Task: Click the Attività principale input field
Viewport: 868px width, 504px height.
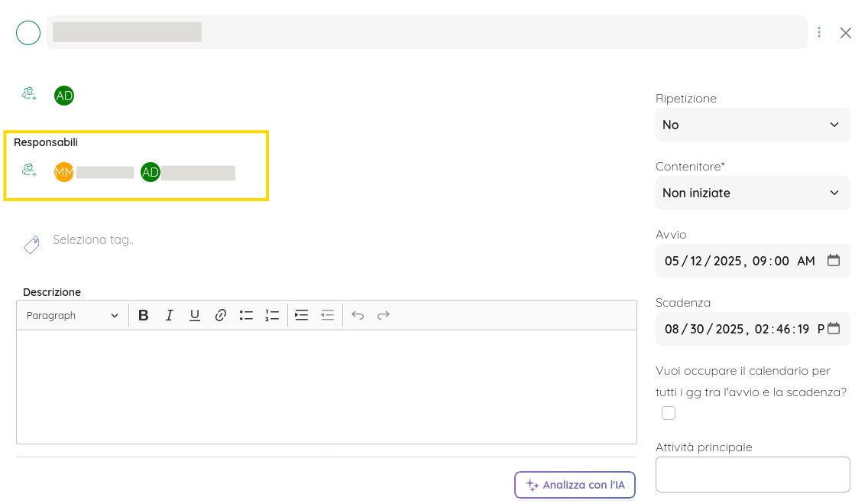Action: pos(752,474)
